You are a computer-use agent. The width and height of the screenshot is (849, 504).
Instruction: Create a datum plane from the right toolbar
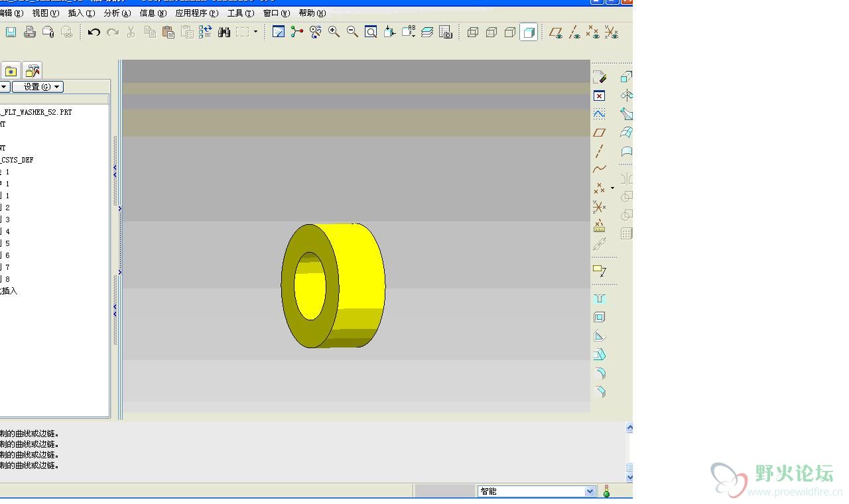tap(600, 133)
